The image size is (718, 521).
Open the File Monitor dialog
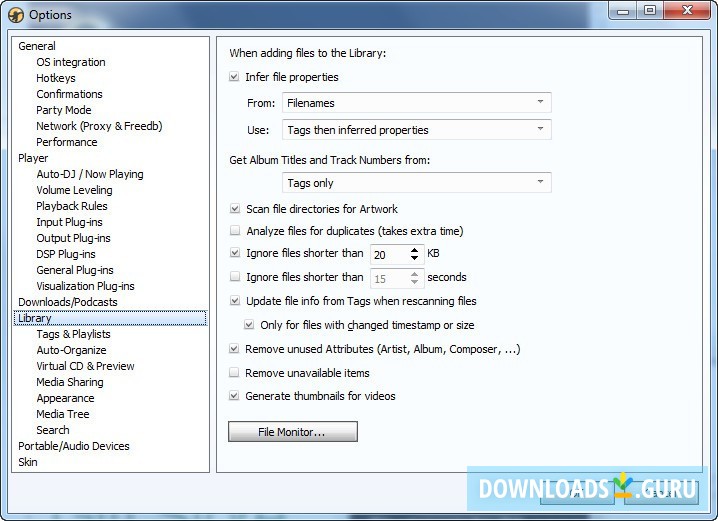pos(293,432)
